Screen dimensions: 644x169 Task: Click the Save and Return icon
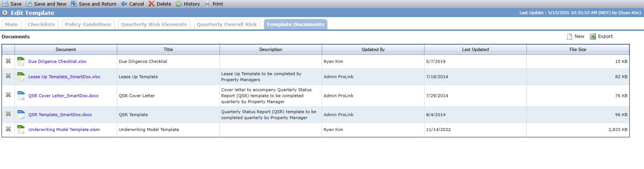[74, 4]
